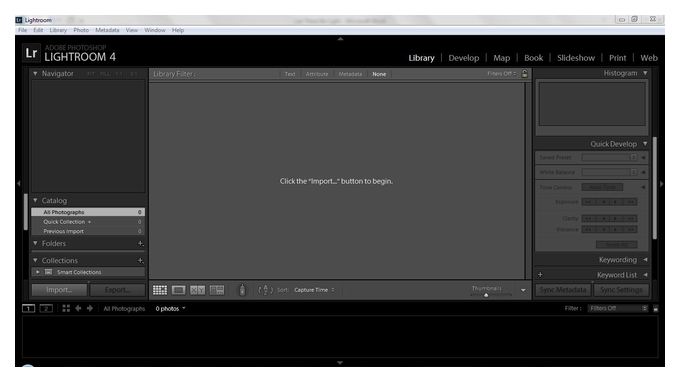Image resolution: width=680 pixels, height=382 pixels.
Task: Open the Edit menu
Action: [38, 30]
